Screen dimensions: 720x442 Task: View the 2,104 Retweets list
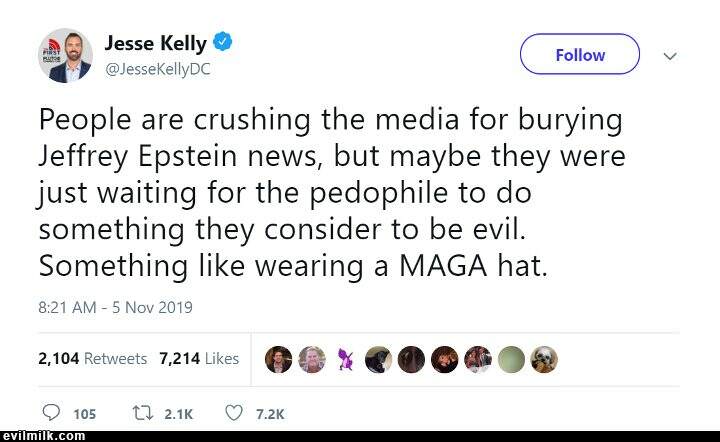pyautogui.click(x=92, y=358)
